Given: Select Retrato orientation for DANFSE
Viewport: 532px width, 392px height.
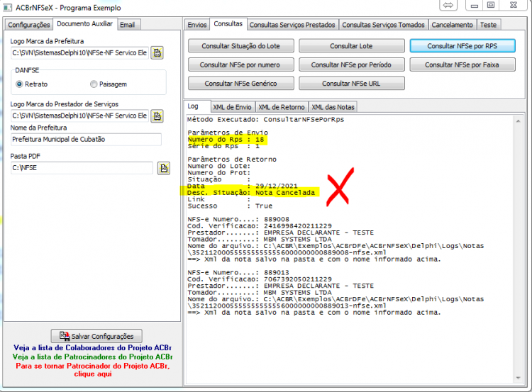Looking at the screenshot, I should coord(19,84).
